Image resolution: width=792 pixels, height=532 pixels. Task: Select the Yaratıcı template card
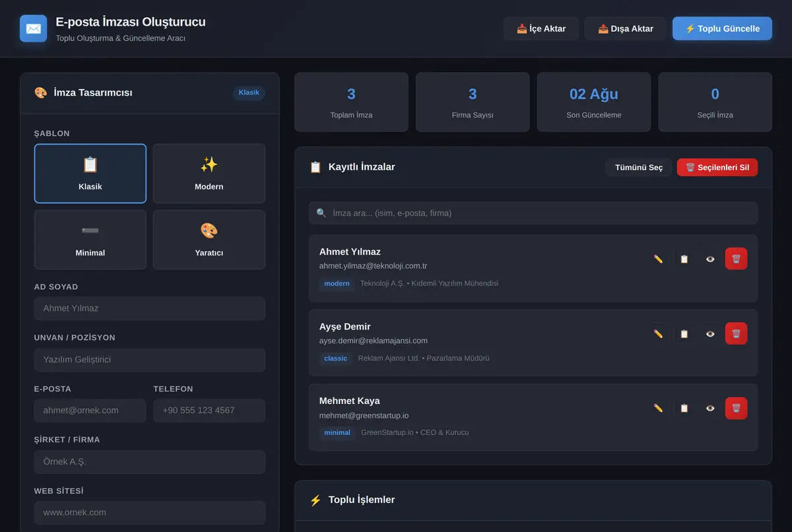pyautogui.click(x=209, y=240)
